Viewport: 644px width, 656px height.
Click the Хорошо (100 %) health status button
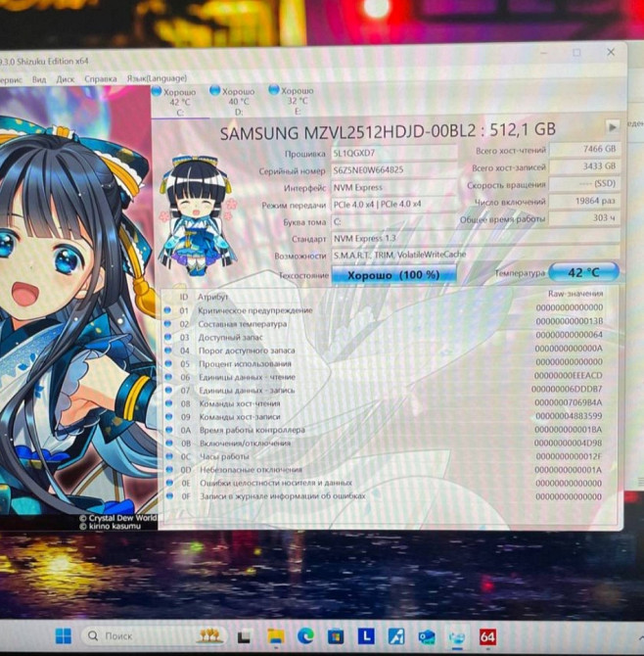[x=393, y=275]
